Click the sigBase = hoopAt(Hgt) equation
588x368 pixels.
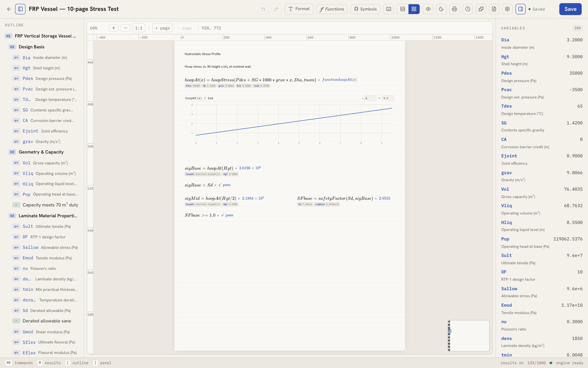click(x=209, y=168)
